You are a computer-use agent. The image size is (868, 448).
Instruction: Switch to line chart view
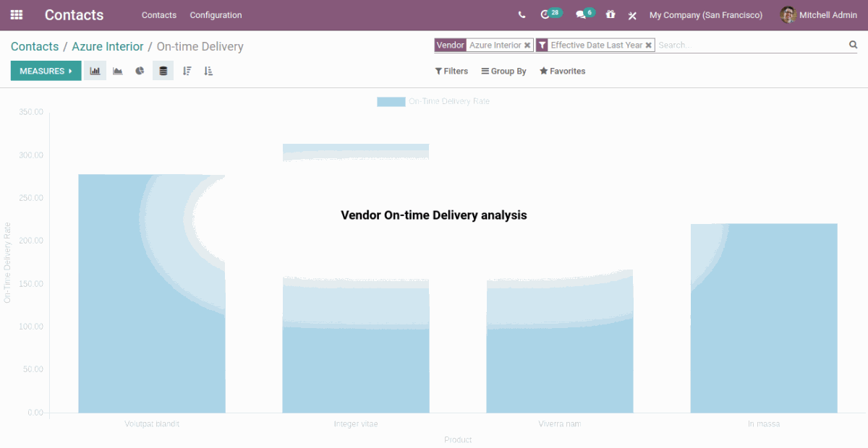(117, 71)
